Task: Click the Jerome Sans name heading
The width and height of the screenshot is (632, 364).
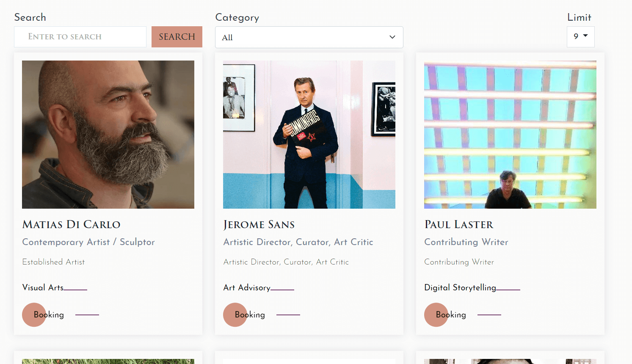Action: 259,224
